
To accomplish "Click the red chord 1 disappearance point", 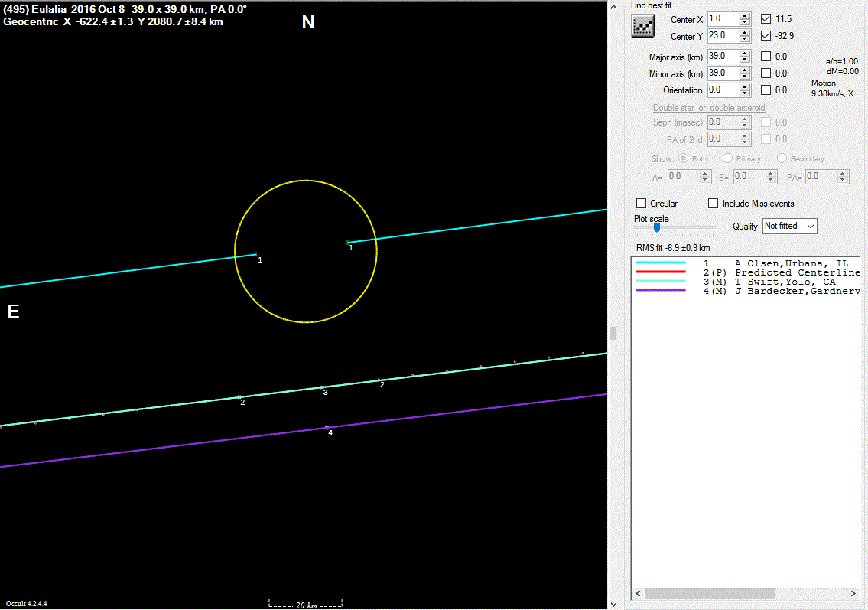I will pos(256,254).
